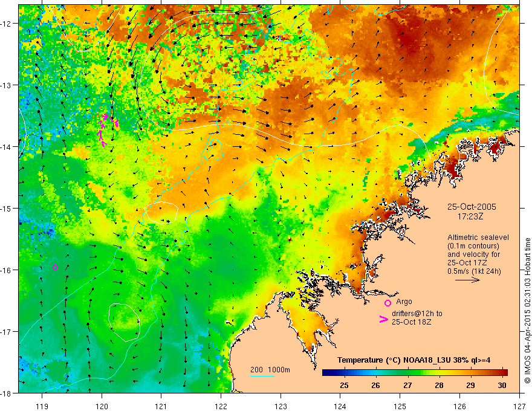Click latitude axis label -15
Image resolution: width=532 pixels, height=411 pixels.
(x=7, y=208)
